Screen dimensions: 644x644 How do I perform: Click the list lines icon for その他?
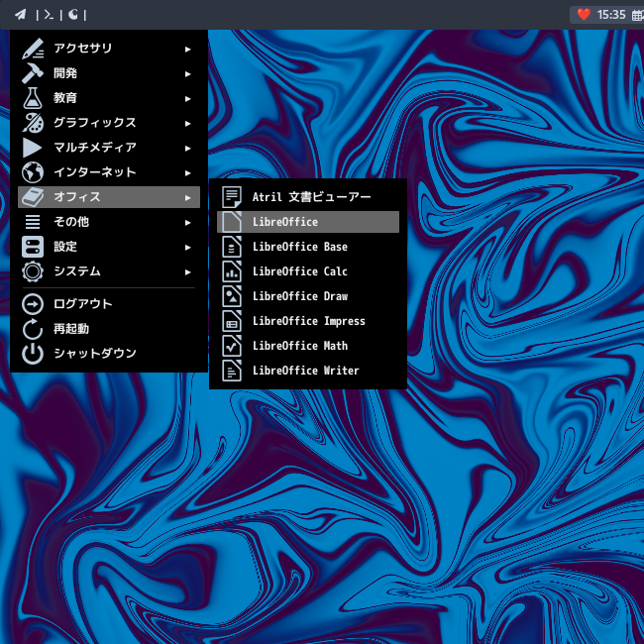point(33,222)
